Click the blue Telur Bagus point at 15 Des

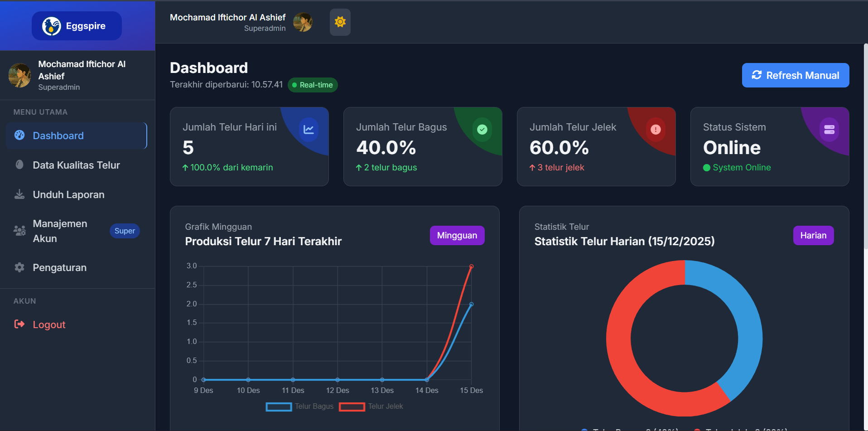coord(472,305)
